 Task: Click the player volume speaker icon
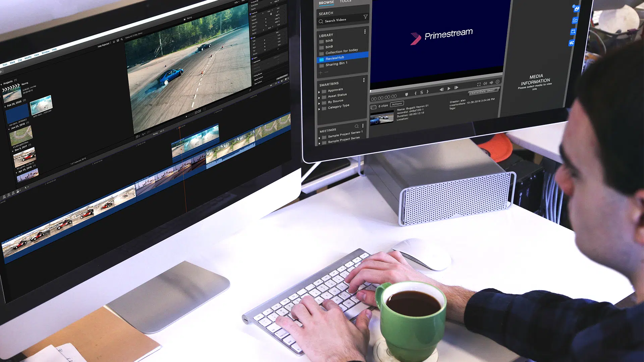click(485, 83)
